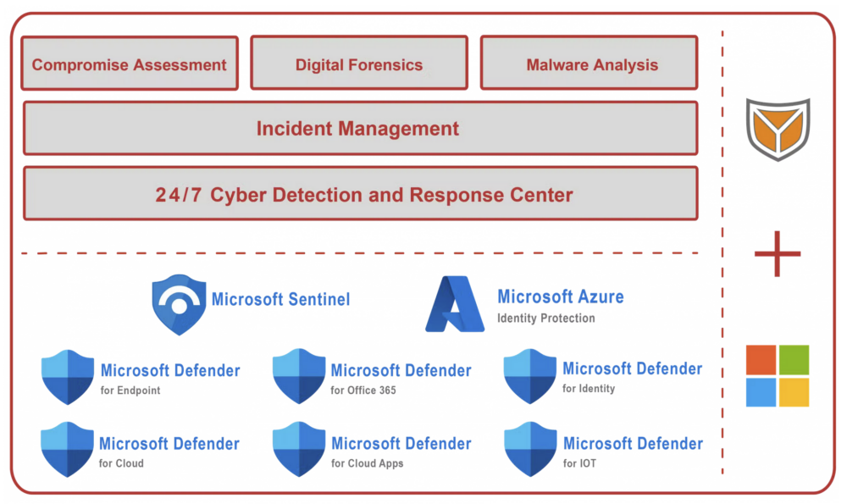
Task: Select the Digital Forensics box
Action: click(x=359, y=63)
